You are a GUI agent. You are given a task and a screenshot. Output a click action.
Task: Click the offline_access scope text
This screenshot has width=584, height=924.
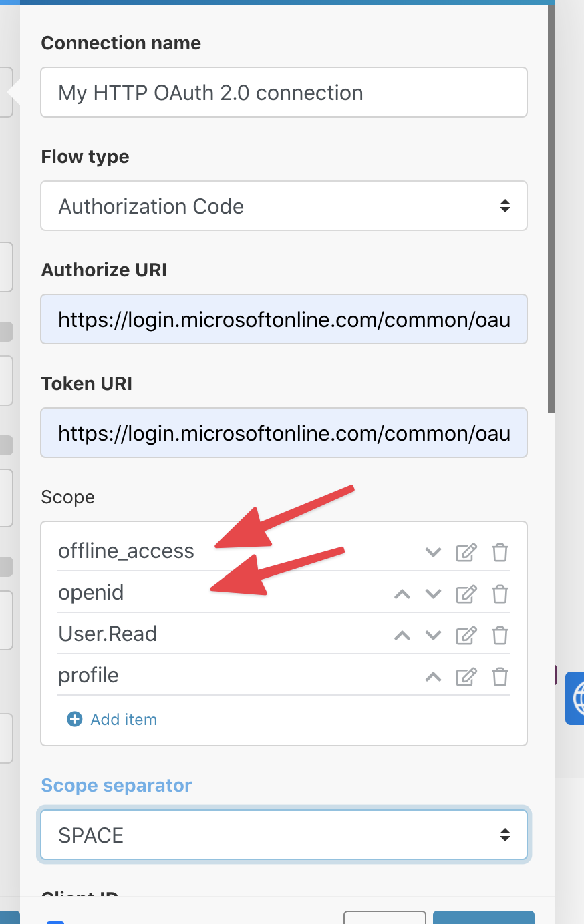(x=126, y=551)
